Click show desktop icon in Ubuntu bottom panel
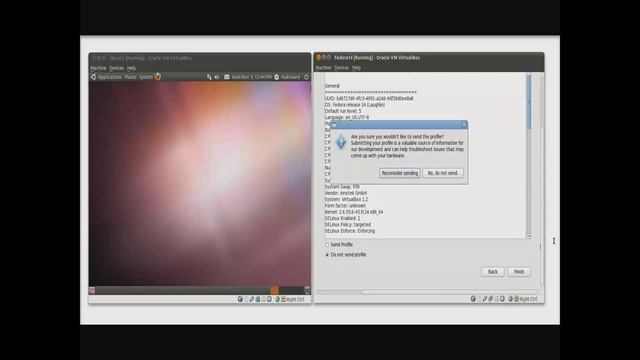The width and height of the screenshot is (640, 360). pyautogui.click(x=92, y=290)
